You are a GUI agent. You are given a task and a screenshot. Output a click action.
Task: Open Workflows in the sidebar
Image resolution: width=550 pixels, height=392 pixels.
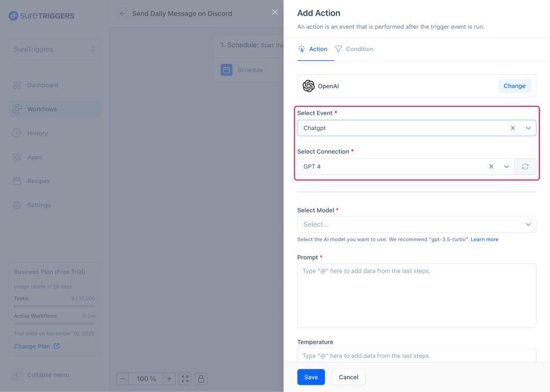click(42, 109)
